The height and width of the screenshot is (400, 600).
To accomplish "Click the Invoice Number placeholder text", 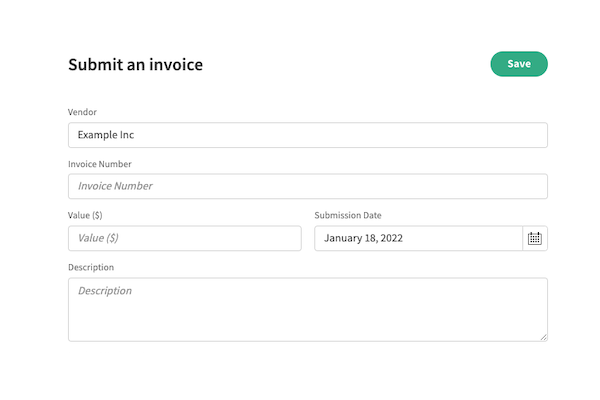I will (115, 186).
